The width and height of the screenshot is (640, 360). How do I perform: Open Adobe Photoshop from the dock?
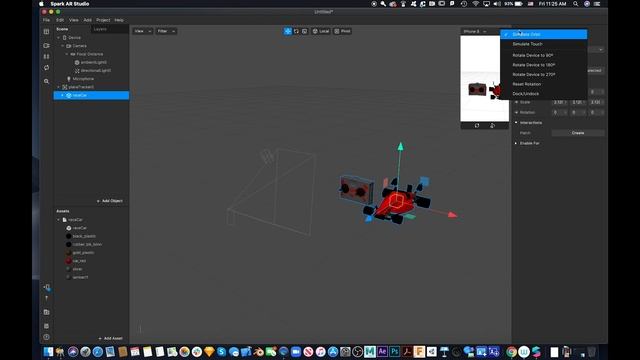[x=395, y=351]
